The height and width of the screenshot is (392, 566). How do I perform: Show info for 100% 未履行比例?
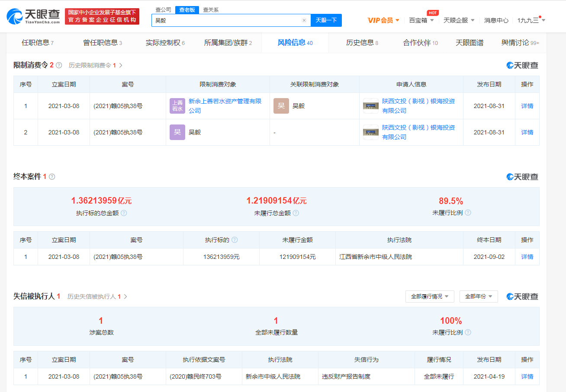click(x=468, y=333)
